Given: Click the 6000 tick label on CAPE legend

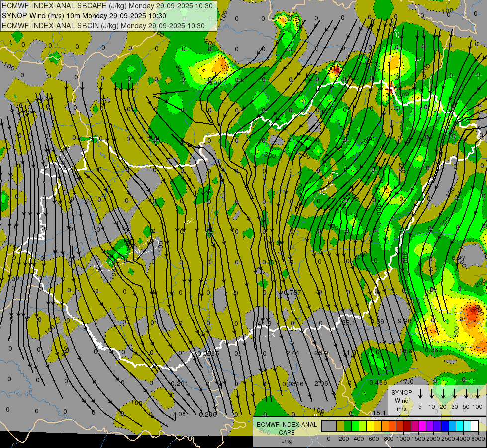Looking at the screenshot, I should pyautogui.click(x=478, y=439).
